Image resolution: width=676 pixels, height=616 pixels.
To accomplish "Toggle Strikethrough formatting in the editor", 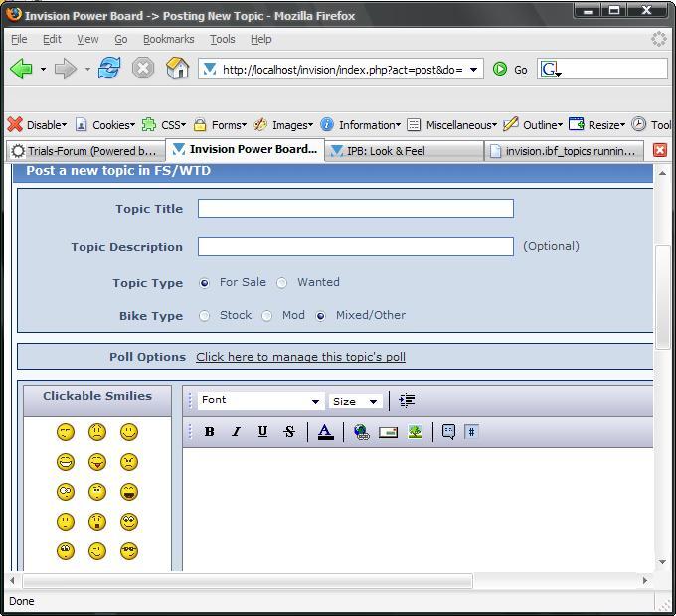I will tap(289, 431).
